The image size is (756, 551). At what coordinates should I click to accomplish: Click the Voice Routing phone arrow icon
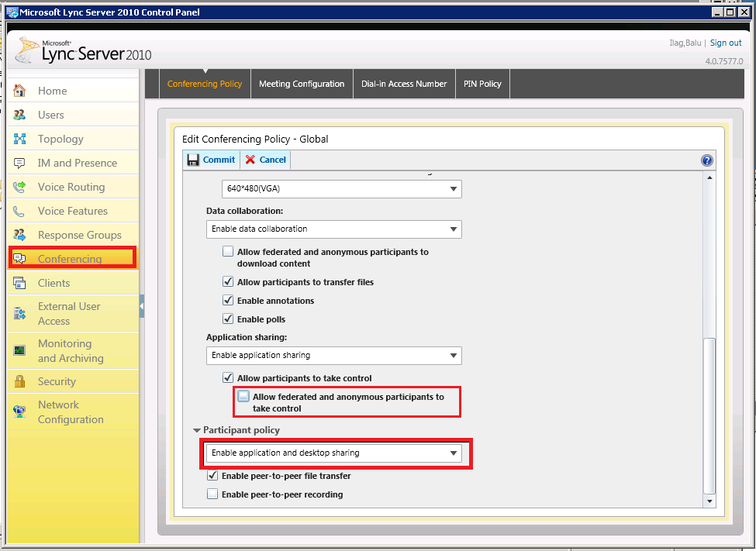pos(19,187)
